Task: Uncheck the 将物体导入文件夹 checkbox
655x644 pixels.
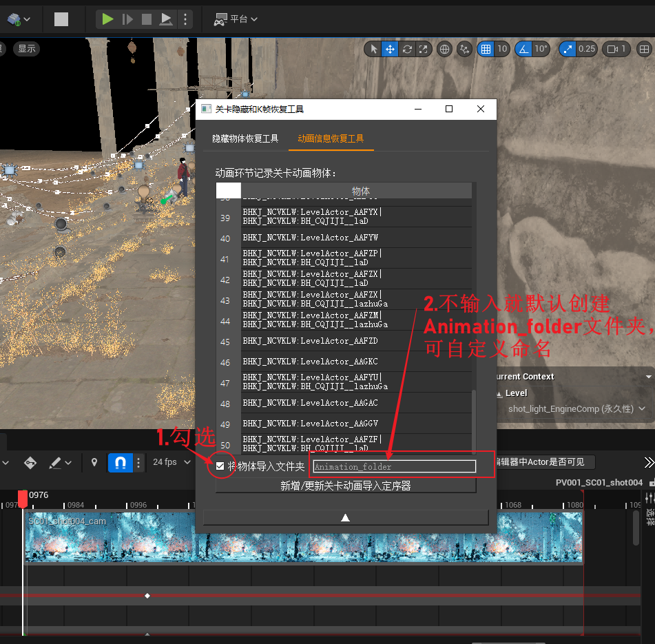Action: pyautogui.click(x=220, y=466)
